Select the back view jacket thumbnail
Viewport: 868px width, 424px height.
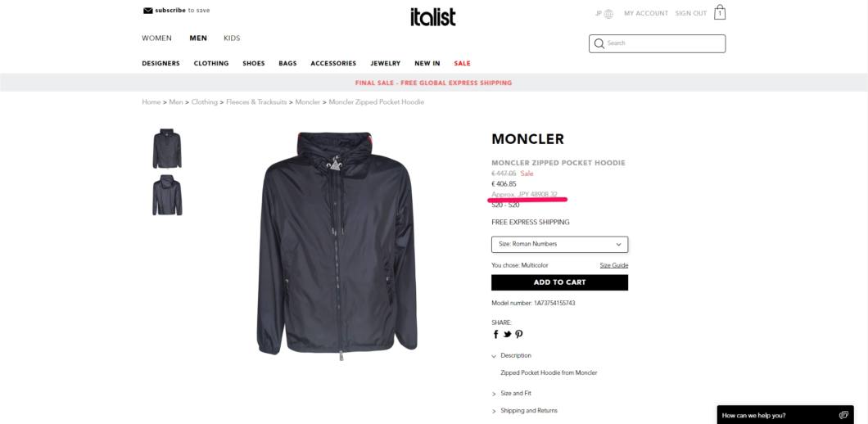coord(167,195)
